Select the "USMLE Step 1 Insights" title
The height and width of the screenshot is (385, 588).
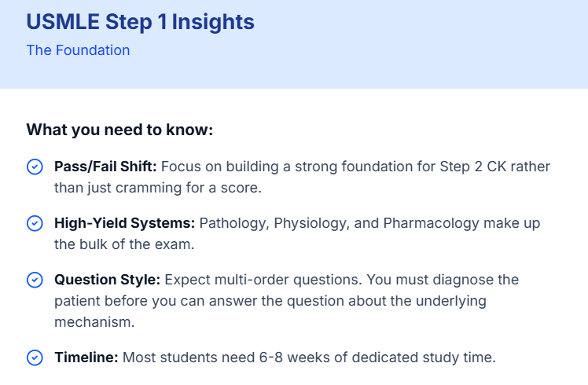pos(141,22)
